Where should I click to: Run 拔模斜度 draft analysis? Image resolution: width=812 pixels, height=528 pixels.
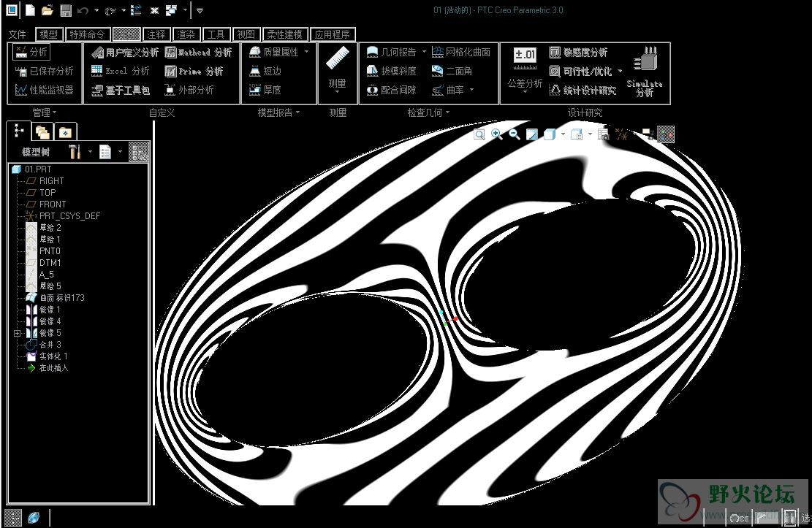(392, 71)
